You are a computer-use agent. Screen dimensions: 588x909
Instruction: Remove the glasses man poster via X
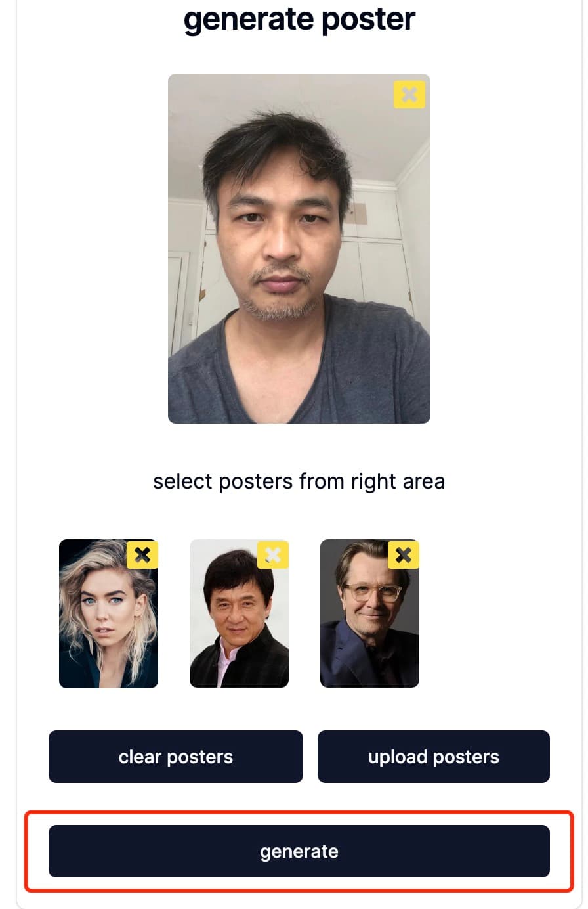tap(403, 555)
